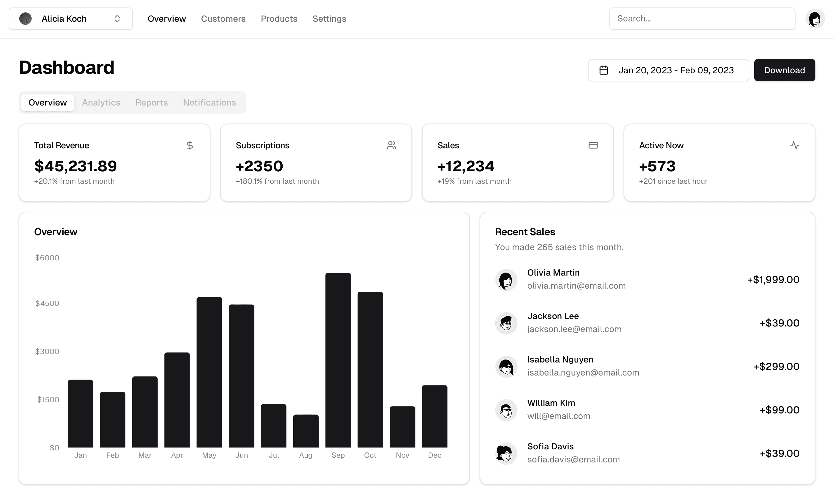The width and height of the screenshot is (834, 504).
Task: Click Jackson Lee's avatar picture
Action: (x=506, y=323)
